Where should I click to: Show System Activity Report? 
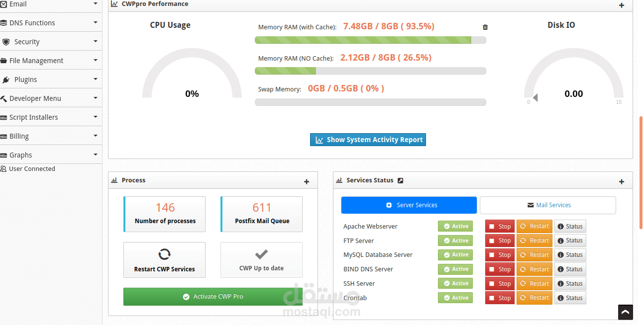pos(368,140)
